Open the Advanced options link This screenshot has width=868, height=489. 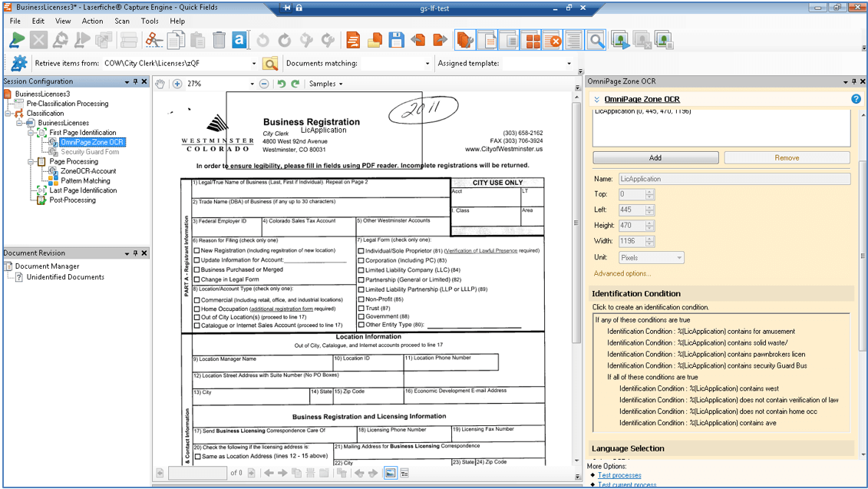pyautogui.click(x=622, y=273)
